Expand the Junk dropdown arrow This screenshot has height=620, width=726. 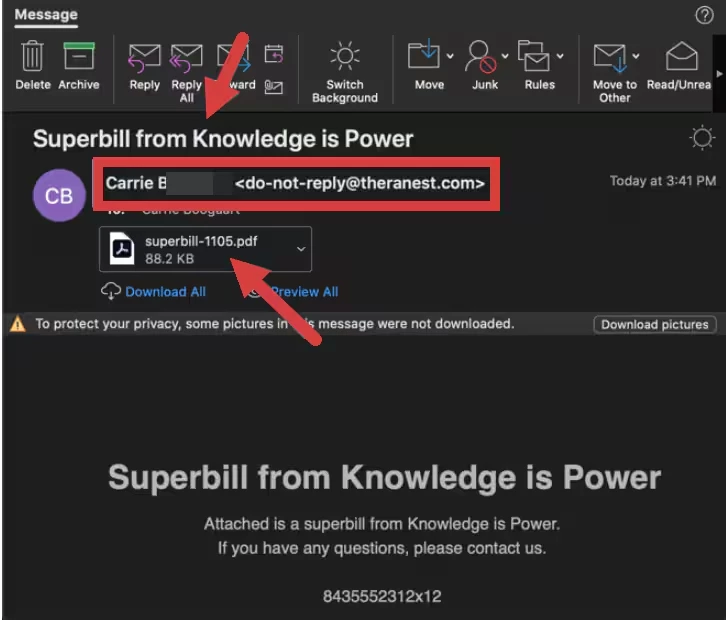tap(505, 56)
